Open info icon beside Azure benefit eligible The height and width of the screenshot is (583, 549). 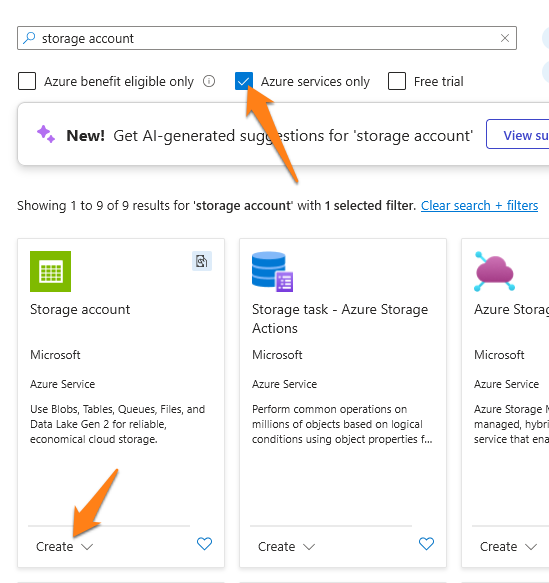click(x=209, y=81)
